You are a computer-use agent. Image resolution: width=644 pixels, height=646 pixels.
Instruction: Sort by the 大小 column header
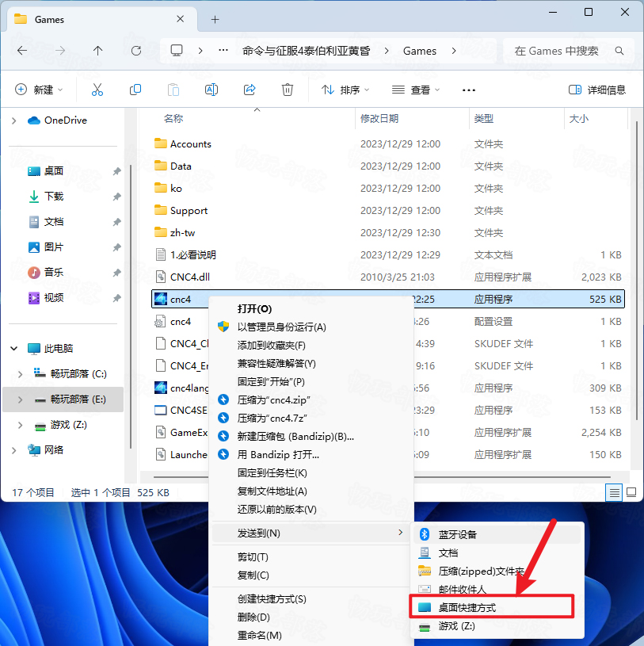[x=578, y=119]
